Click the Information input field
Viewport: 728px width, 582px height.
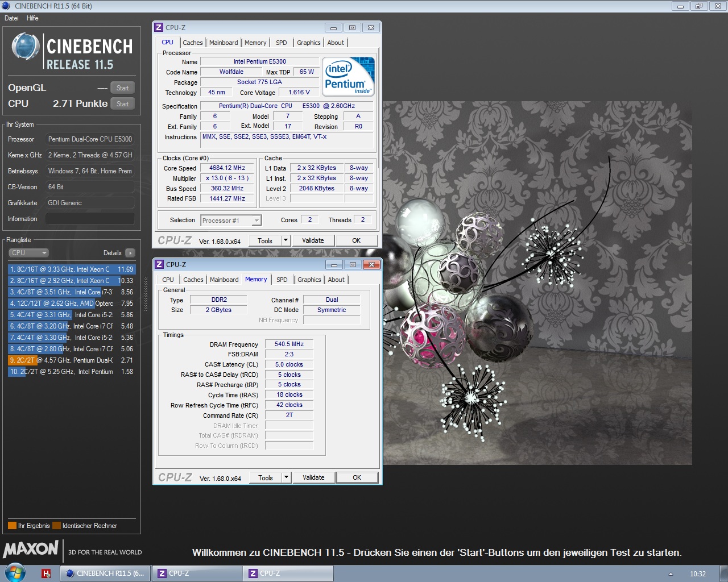coord(90,219)
